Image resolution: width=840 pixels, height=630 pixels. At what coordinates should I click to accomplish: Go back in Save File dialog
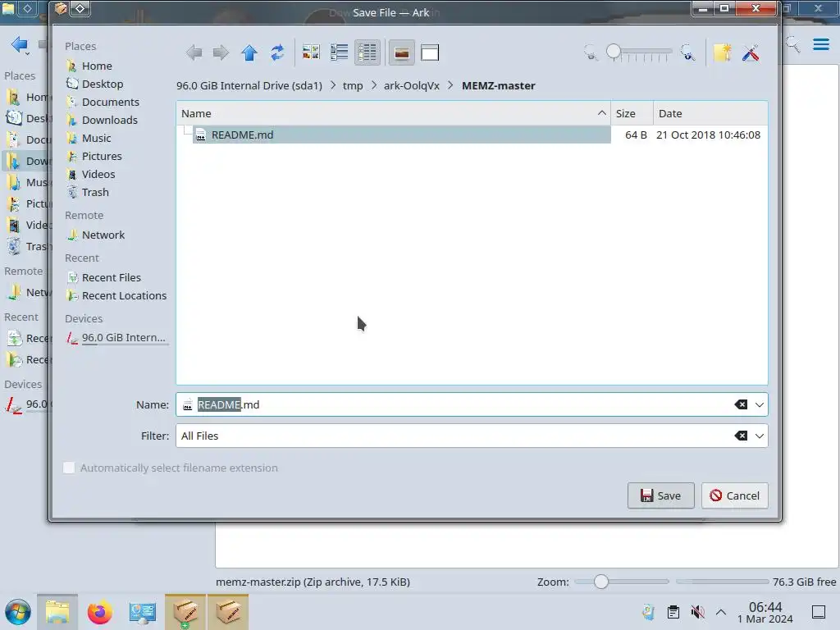coord(194,52)
